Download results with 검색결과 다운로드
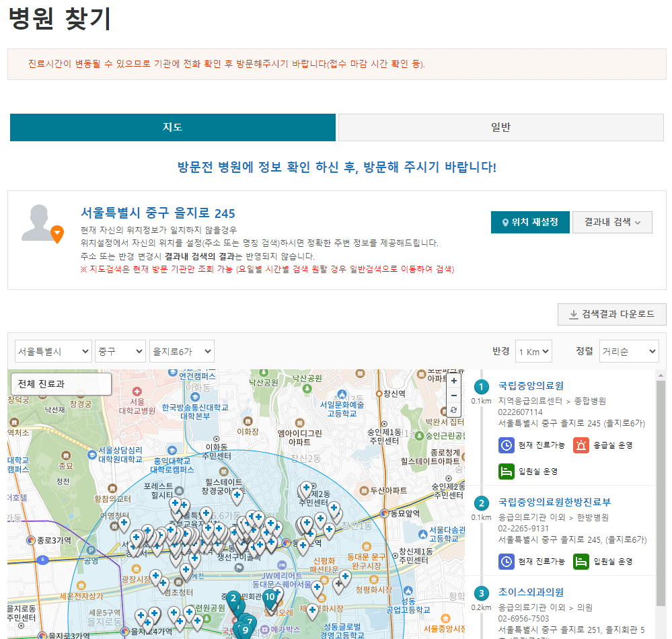 (611, 314)
